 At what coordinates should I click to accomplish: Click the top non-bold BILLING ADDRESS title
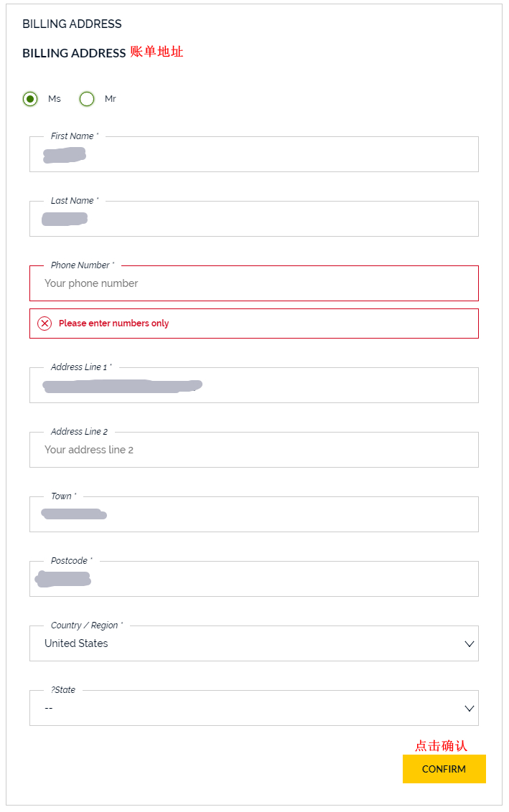pyautogui.click(x=72, y=24)
